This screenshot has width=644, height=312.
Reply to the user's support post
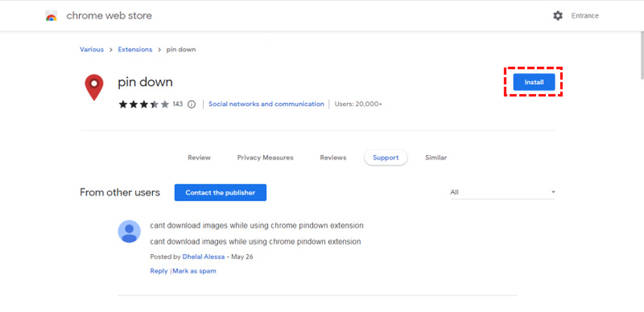[158, 271]
